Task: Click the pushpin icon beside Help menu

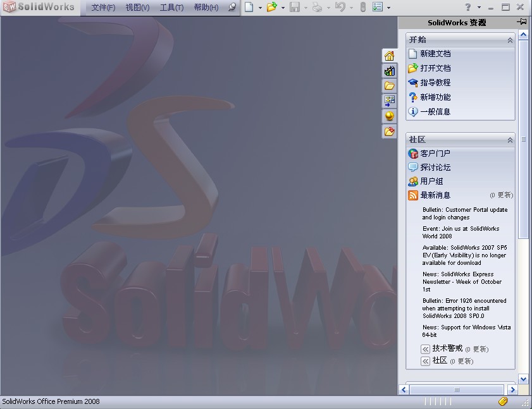Action: [232, 7]
